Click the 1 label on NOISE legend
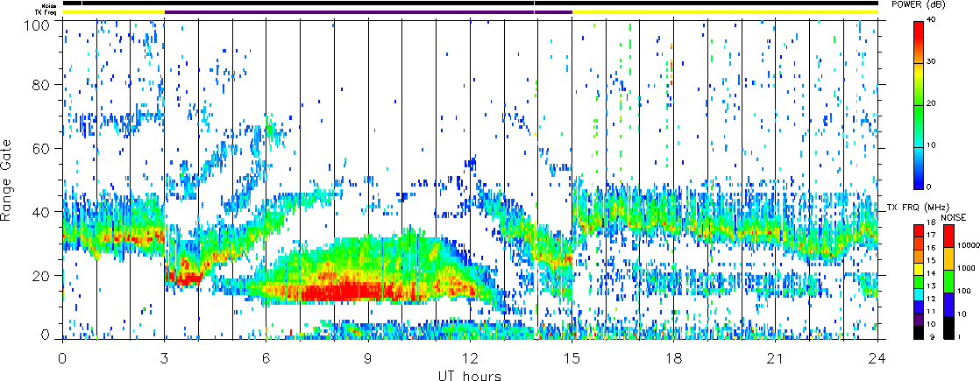980x381 pixels. (961, 337)
